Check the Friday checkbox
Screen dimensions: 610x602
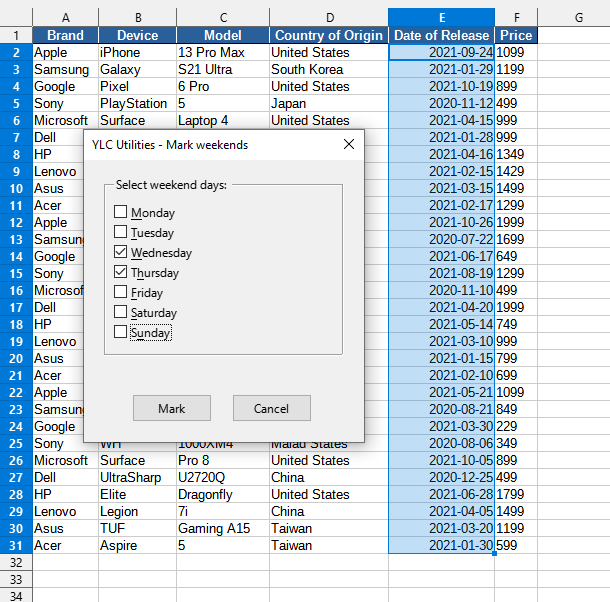tap(121, 292)
